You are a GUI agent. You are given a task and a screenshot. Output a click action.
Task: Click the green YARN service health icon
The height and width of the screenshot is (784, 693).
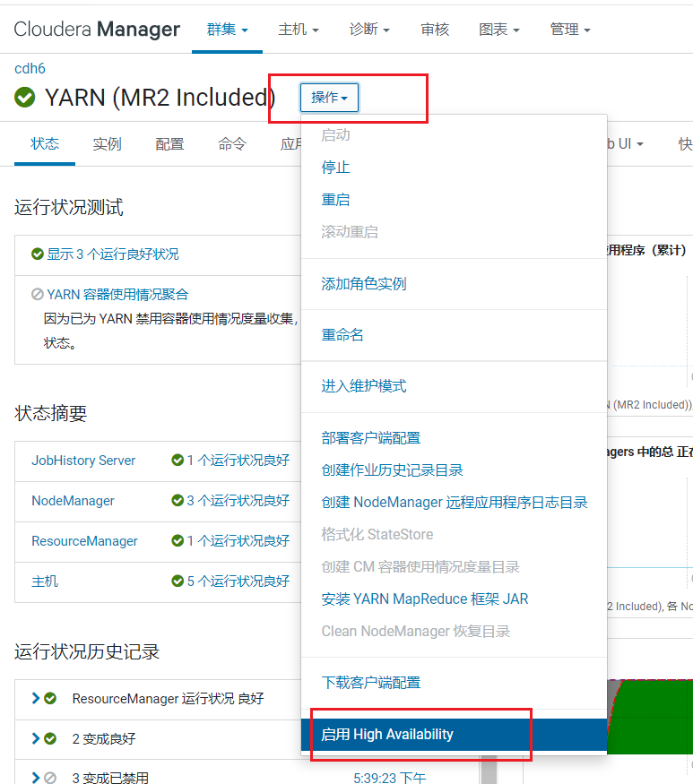coord(25,98)
